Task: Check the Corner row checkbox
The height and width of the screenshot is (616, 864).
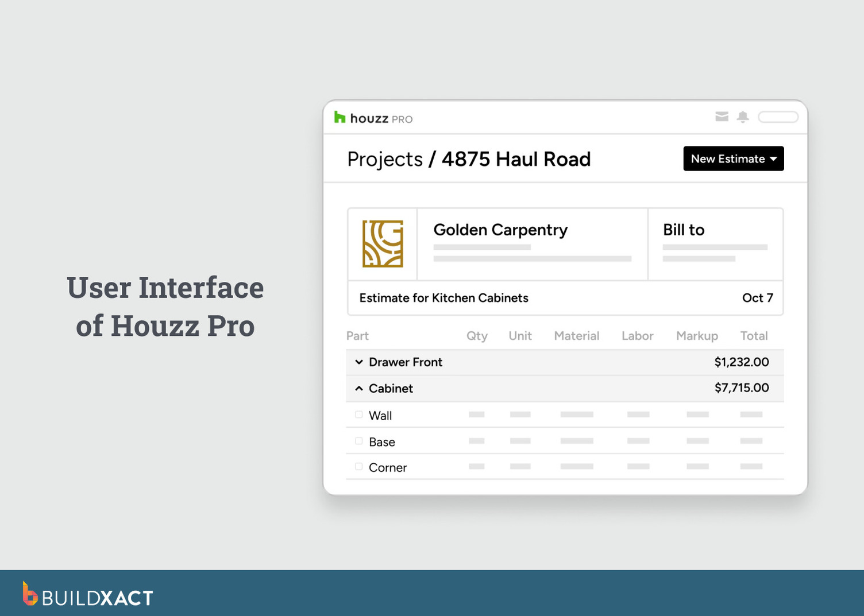Action: point(358,466)
